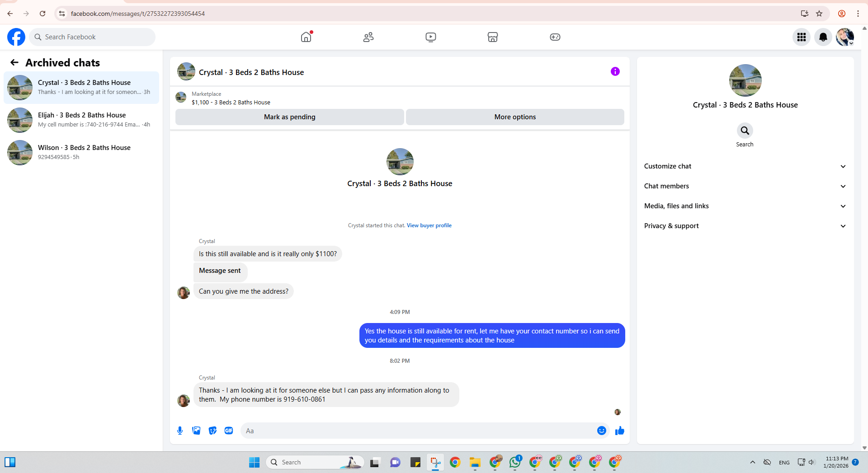The image size is (868, 473).
Task: Go to the Home feed icon
Action: tap(306, 37)
